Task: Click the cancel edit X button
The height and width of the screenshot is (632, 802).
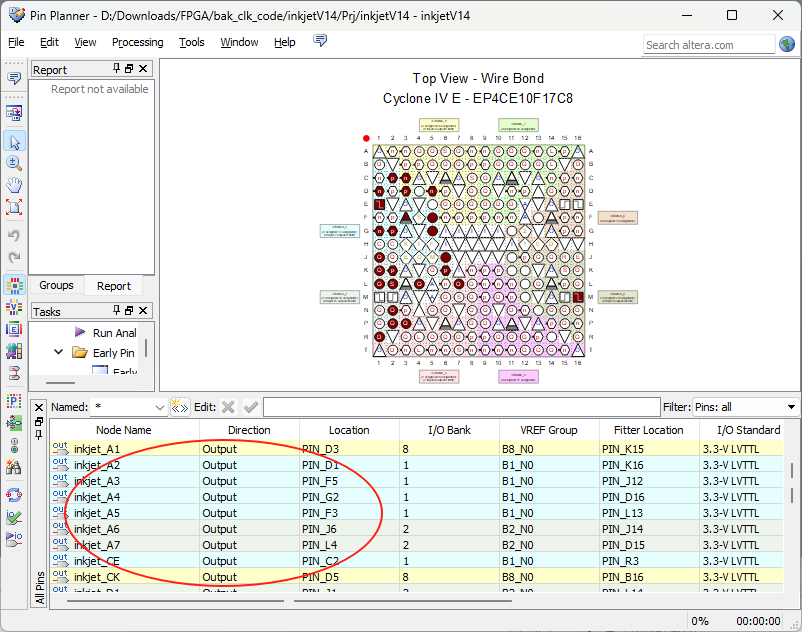Action: tap(229, 407)
